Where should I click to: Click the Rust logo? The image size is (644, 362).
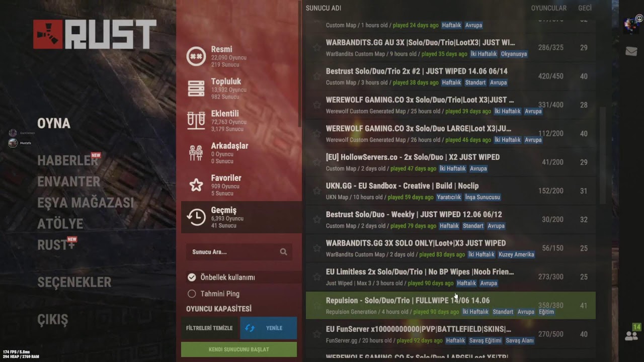[x=95, y=35]
